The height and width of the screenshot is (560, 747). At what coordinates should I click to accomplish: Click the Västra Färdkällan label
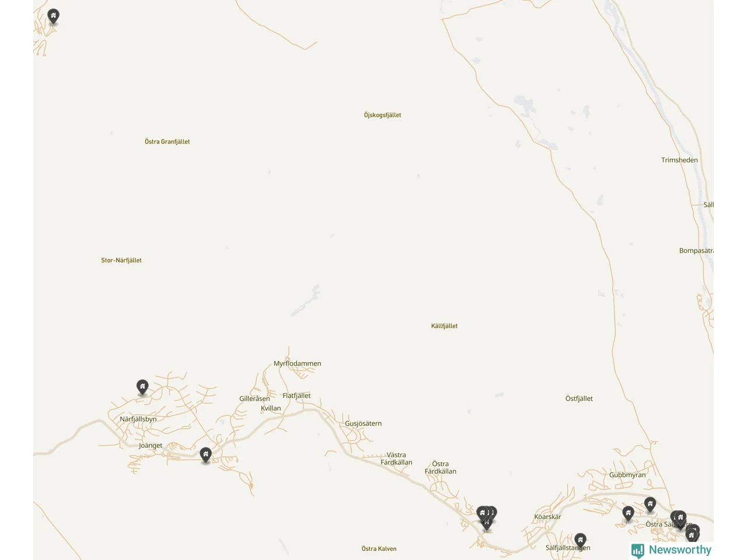(396, 459)
